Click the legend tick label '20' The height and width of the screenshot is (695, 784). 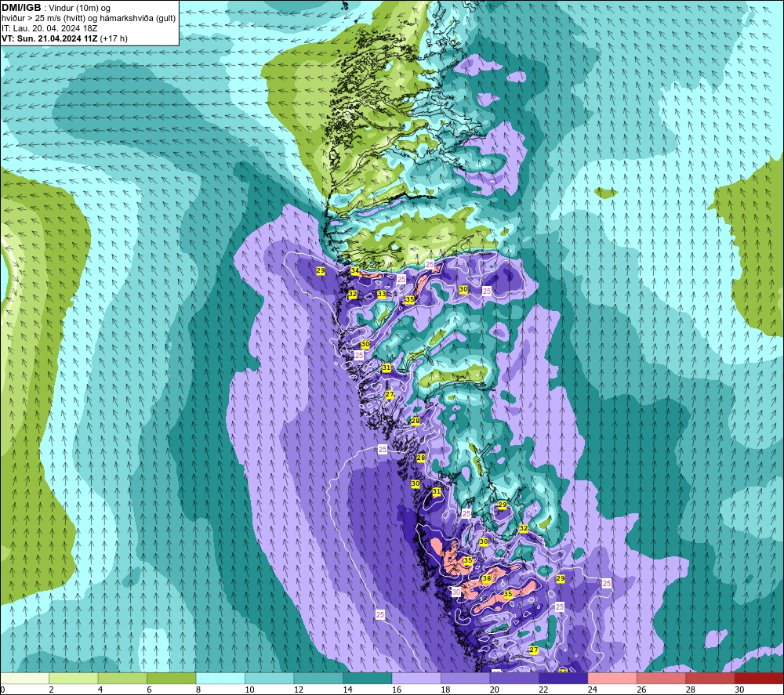495,690
